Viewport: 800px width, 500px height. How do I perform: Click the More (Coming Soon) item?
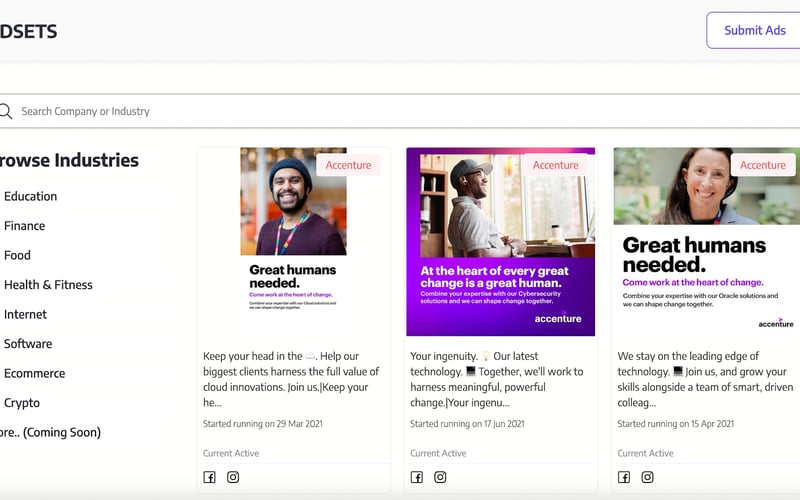[51, 433]
